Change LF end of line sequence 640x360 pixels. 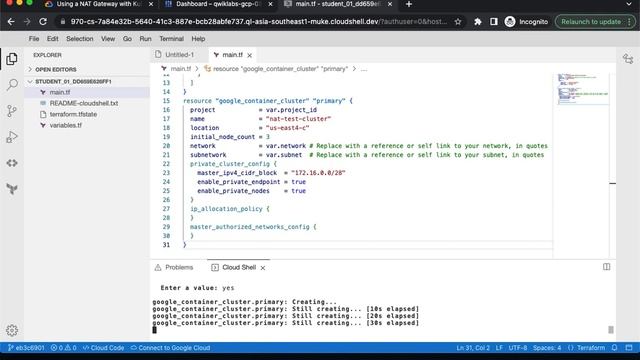coord(499,348)
